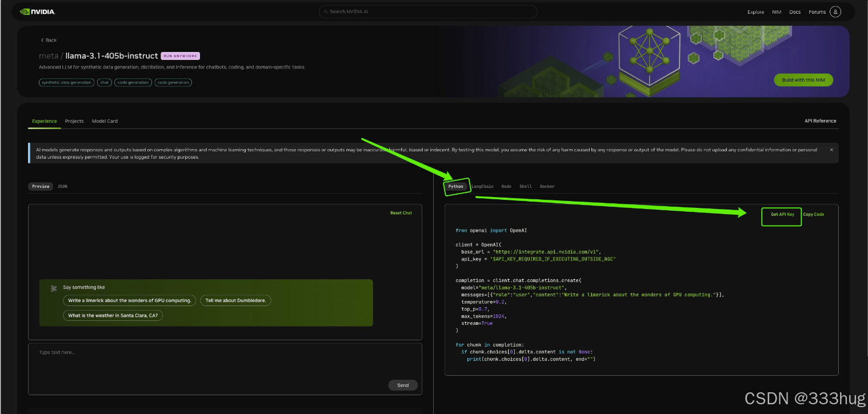
Task: Switch to the Model Card tab
Action: [x=105, y=121]
